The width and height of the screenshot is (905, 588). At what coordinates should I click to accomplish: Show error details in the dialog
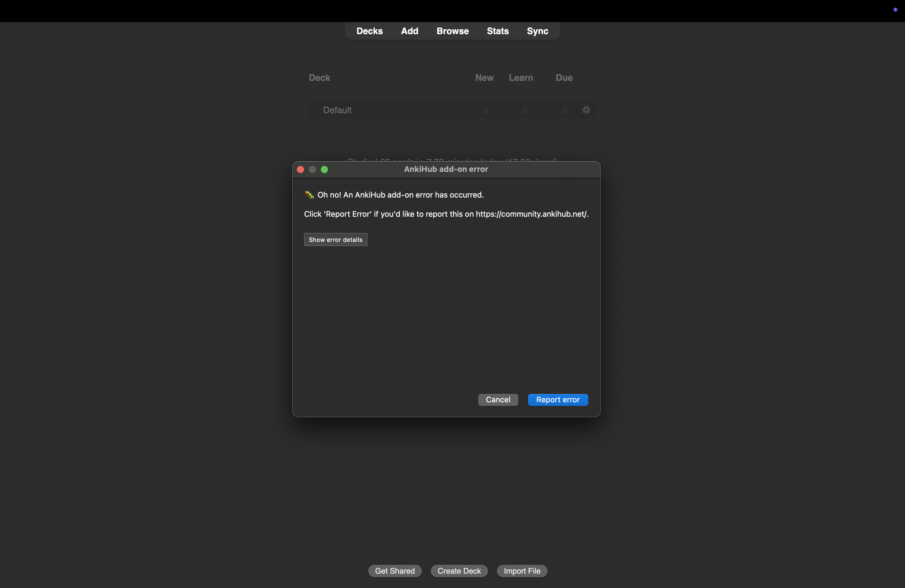[x=335, y=240]
